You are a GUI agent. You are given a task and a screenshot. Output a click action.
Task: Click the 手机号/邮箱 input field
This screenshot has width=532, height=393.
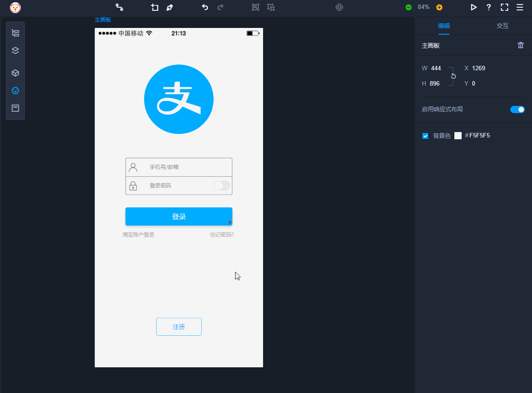(185, 167)
